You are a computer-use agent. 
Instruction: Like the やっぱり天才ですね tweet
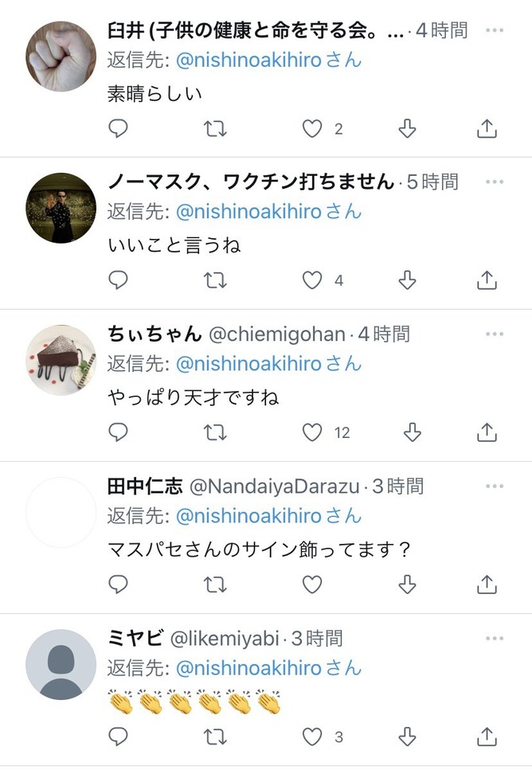(312, 432)
